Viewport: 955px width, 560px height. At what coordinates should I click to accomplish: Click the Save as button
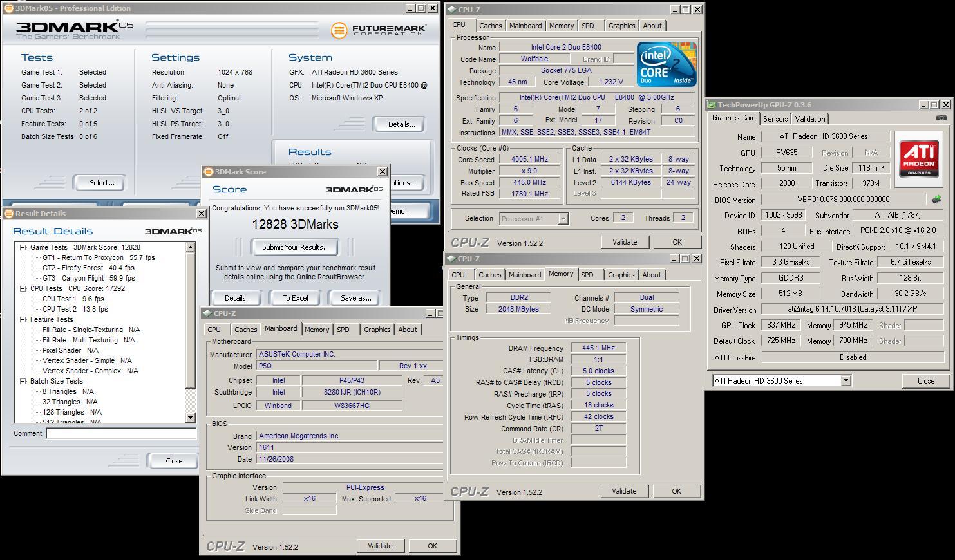[356, 298]
